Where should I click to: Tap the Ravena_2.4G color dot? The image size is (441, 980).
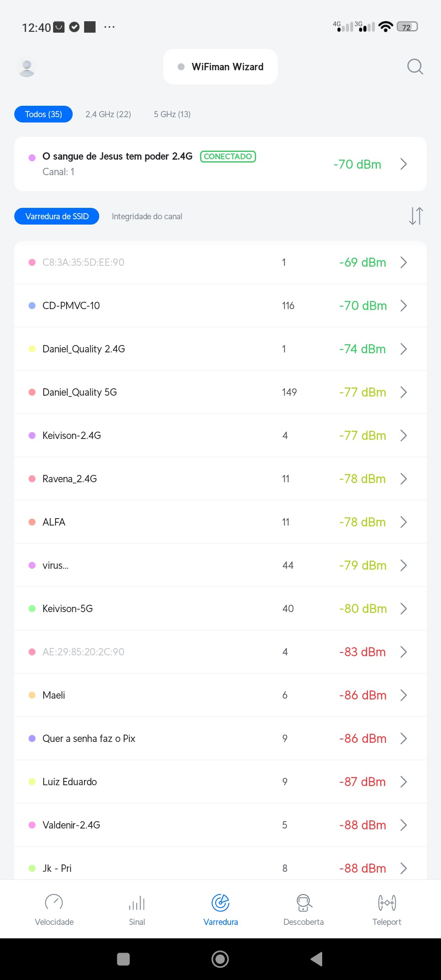coord(32,479)
